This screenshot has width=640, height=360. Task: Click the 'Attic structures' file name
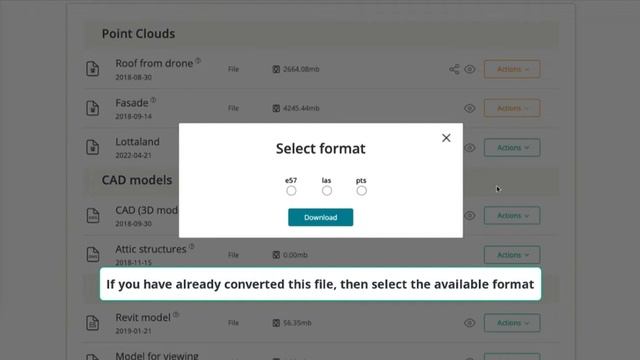pos(151,249)
